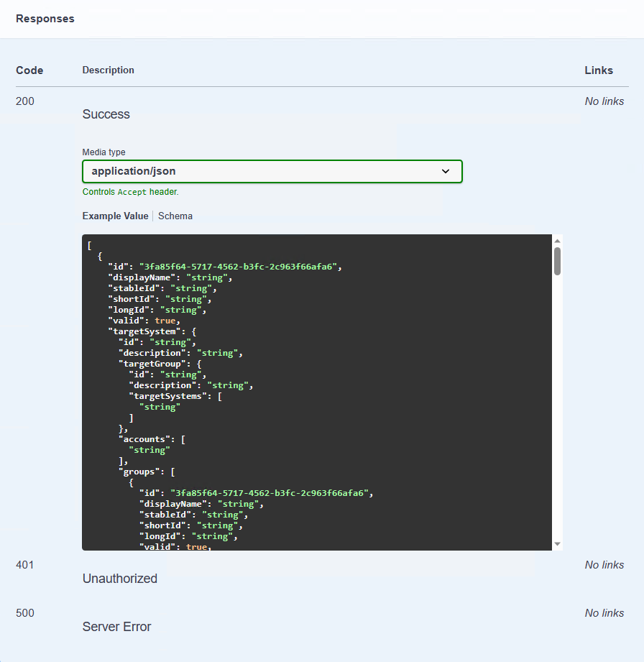
Task: Click the code block scrollbar up arrow
Action: pyautogui.click(x=557, y=241)
